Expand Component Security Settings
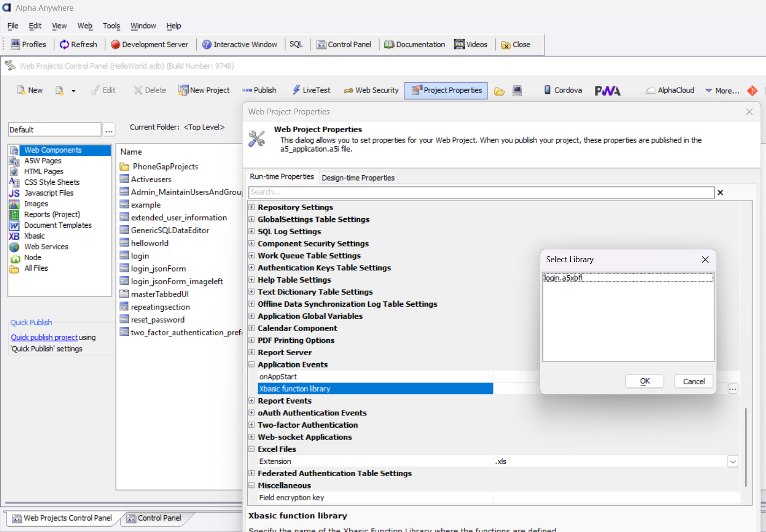Image resolution: width=766 pixels, height=532 pixels. [x=252, y=243]
